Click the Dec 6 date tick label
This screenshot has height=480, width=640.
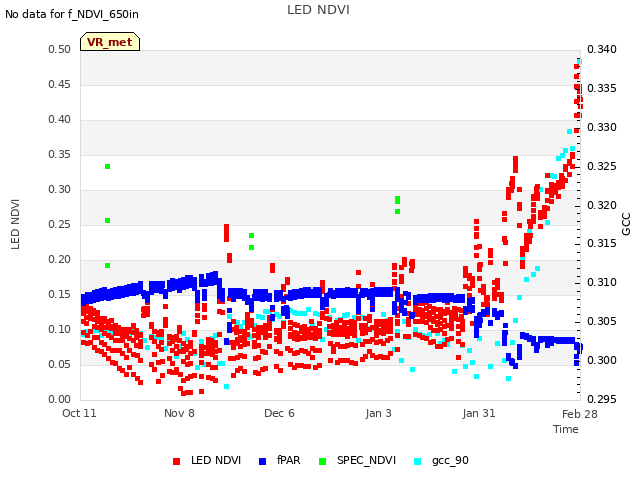point(279,413)
